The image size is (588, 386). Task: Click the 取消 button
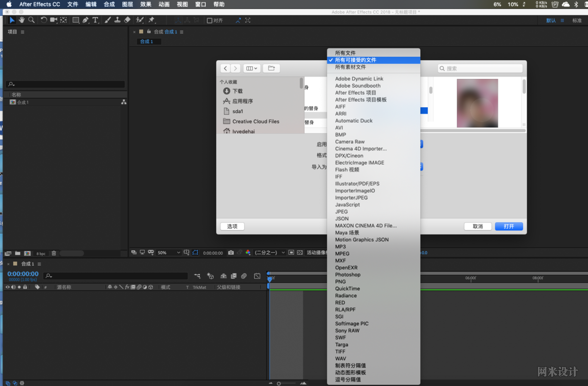[x=478, y=226]
